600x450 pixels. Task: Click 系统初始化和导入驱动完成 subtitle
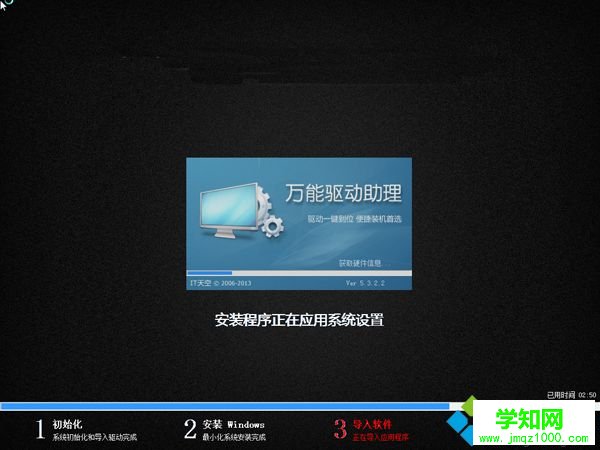coord(95,437)
